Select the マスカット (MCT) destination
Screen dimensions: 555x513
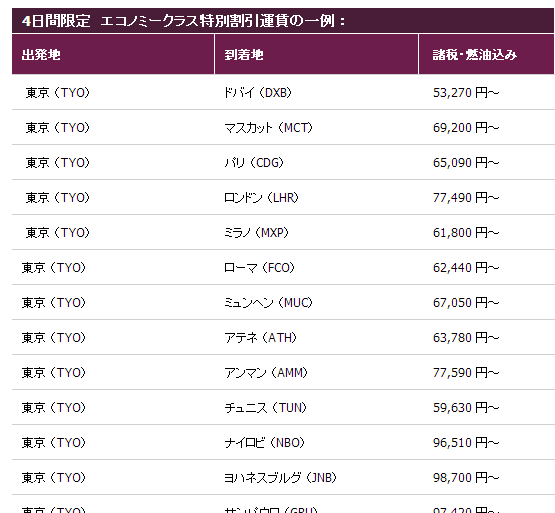[268, 128]
